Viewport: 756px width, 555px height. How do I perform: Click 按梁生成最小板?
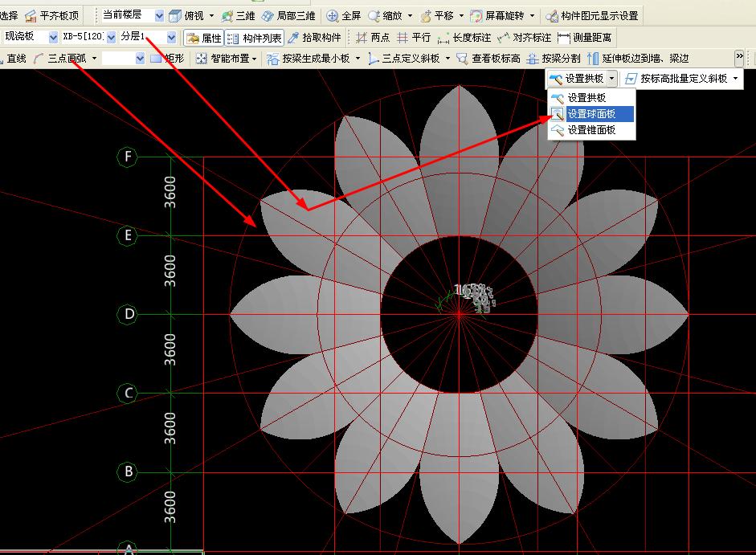click(309, 59)
